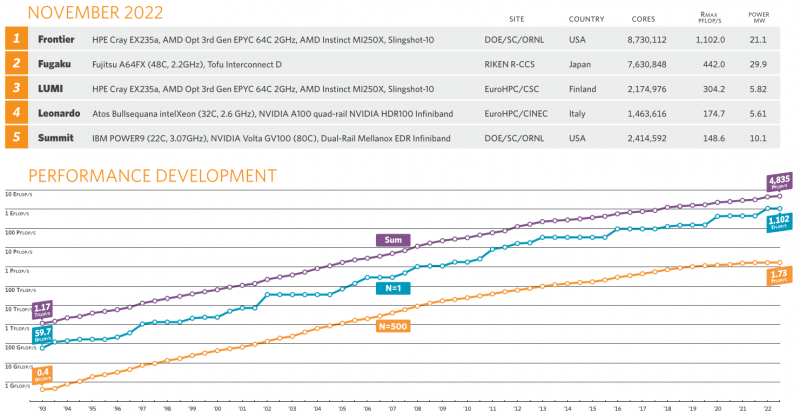800x418 pixels.
Task: Click the orange rank 2 badge
Action: [15, 64]
